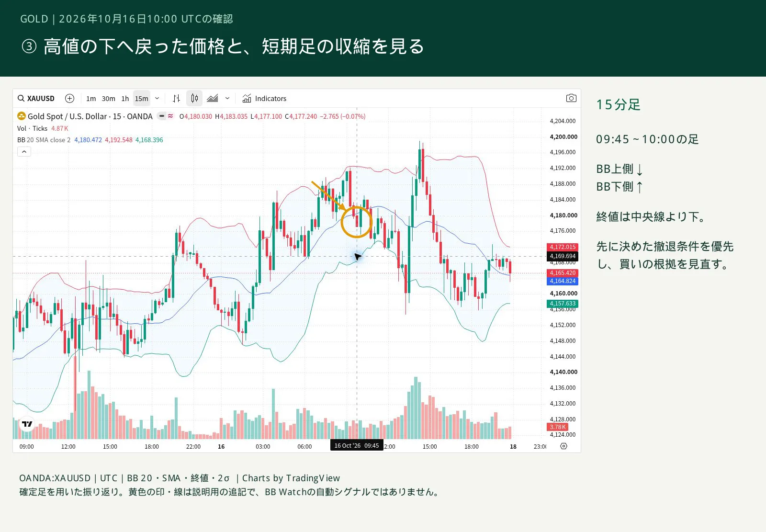Select Area chart style icon
Viewport: 766px width, 532px height.
click(213, 99)
